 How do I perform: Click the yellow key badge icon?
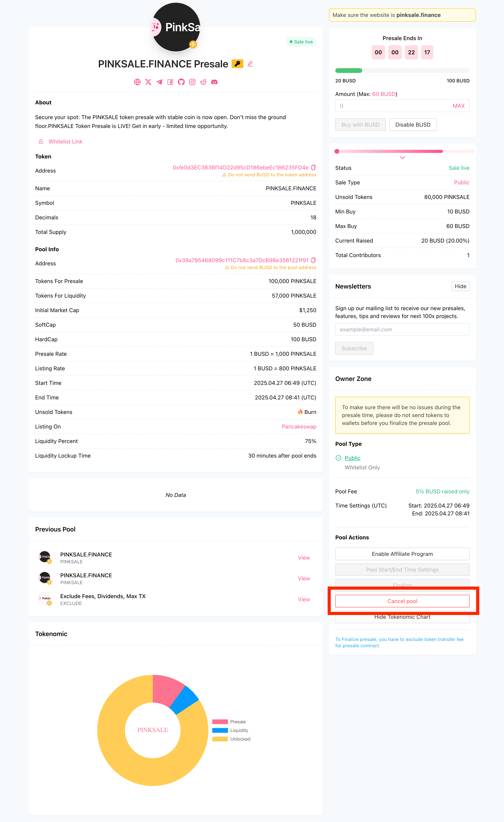(237, 64)
